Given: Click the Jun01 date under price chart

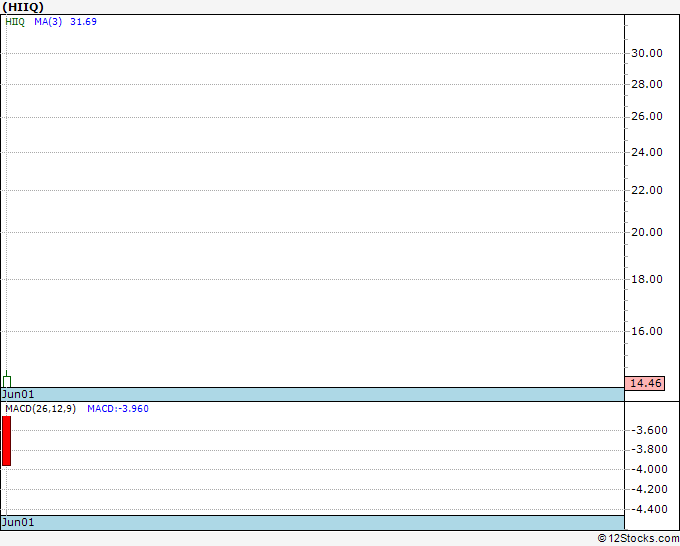Looking at the screenshot, I should click(x=18, y=394).
